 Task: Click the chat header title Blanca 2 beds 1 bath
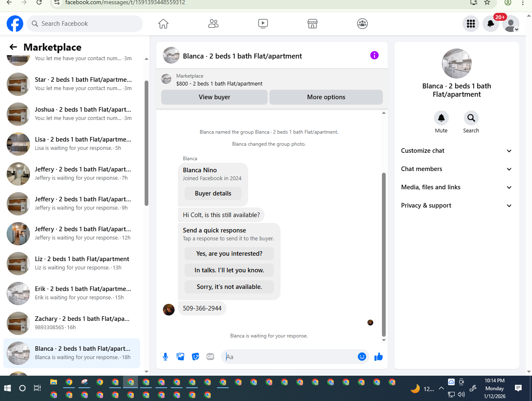coord(242,56)
